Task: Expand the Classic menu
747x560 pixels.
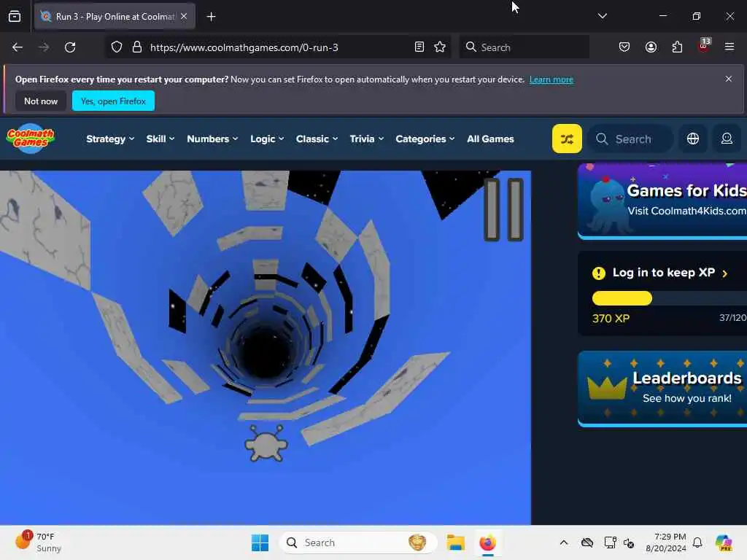Action: coord(317,139)
